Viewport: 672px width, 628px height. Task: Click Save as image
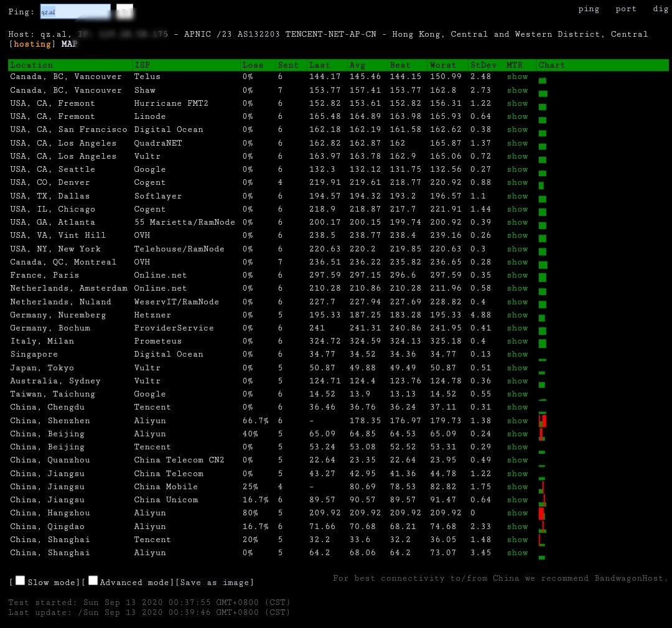point(215,583)
